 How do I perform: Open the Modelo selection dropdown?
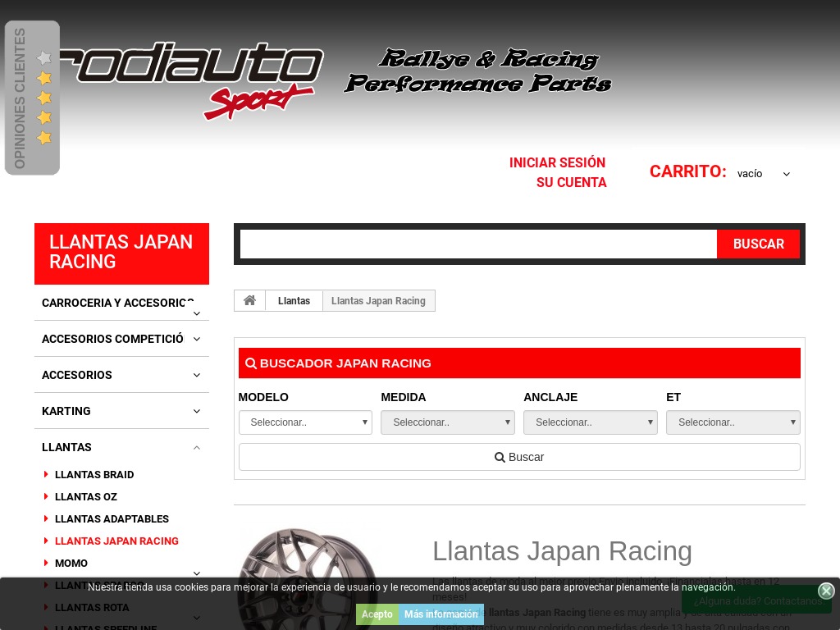pyautogui.click(x=305, y=422)
